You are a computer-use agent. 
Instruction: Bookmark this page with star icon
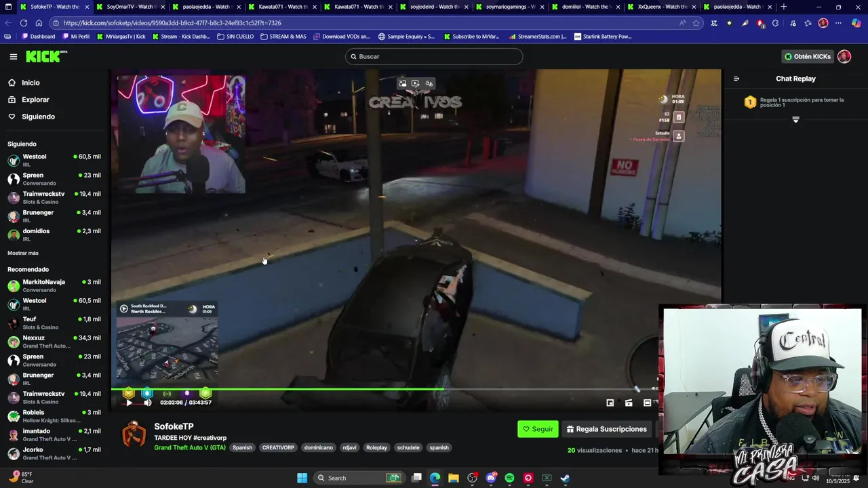pos(696,22)
